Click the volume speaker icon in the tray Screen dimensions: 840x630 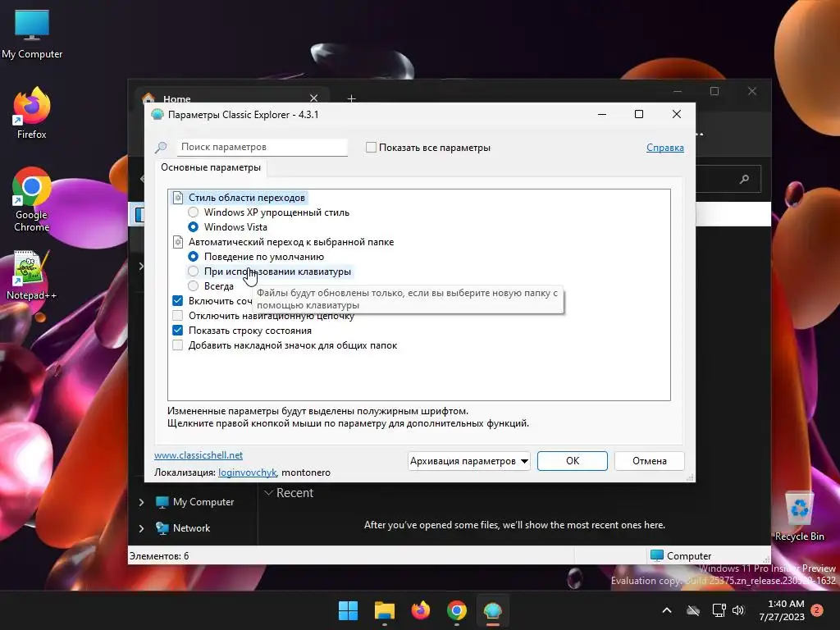pyautogui.click(x=738, y=610)
